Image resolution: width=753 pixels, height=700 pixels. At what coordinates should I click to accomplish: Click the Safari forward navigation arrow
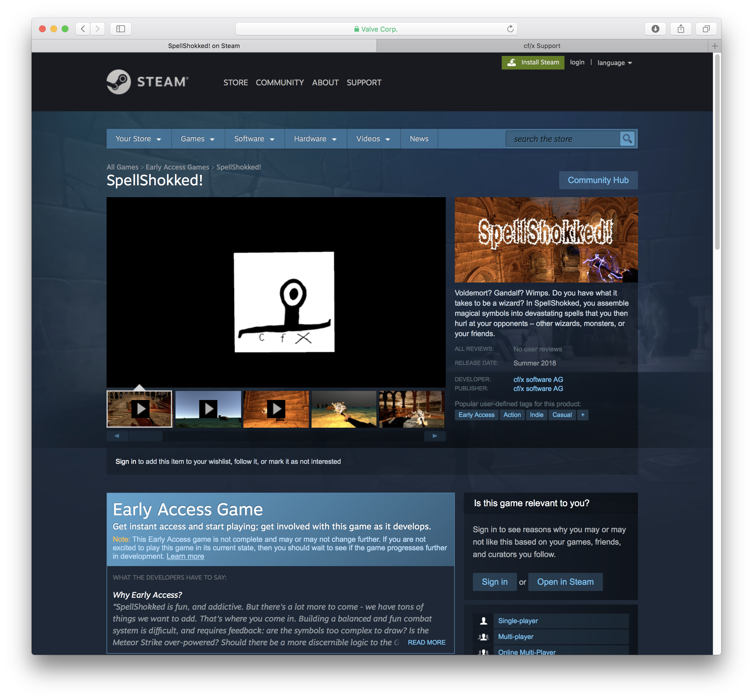tap(98, 29)
